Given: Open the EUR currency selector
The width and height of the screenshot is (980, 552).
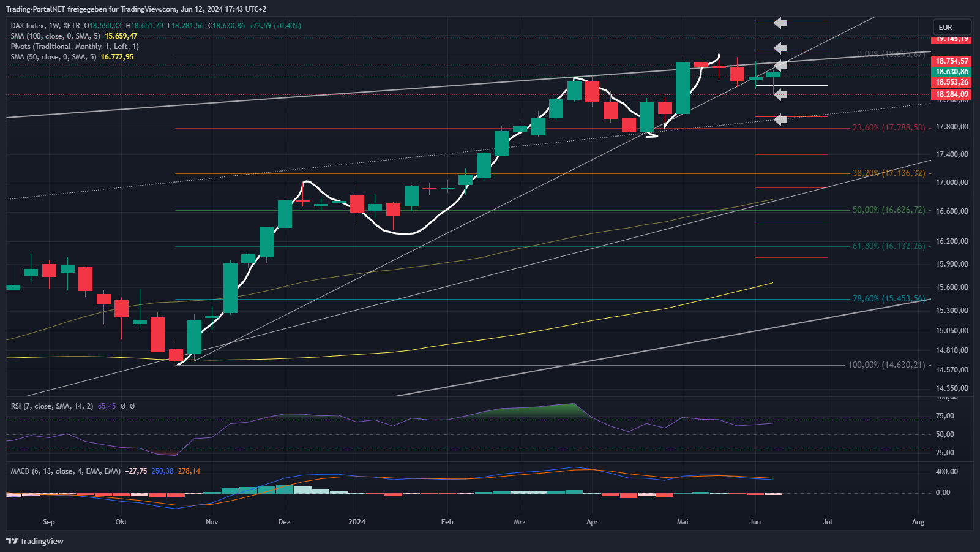Looking at the screenshot, I should coord(952,27).
